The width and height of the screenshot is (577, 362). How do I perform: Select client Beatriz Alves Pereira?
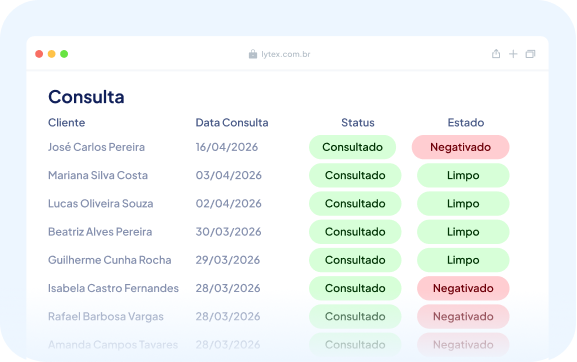(100, 232)
